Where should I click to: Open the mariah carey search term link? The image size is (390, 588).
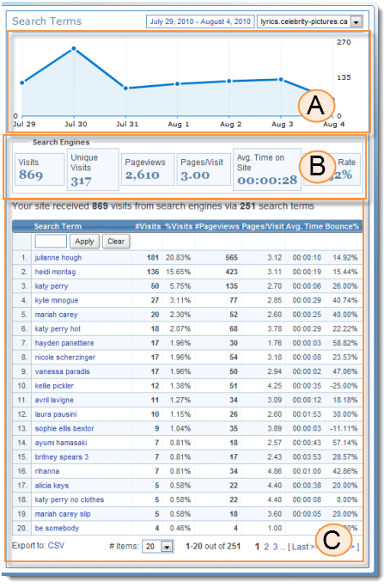pos(56,315)
